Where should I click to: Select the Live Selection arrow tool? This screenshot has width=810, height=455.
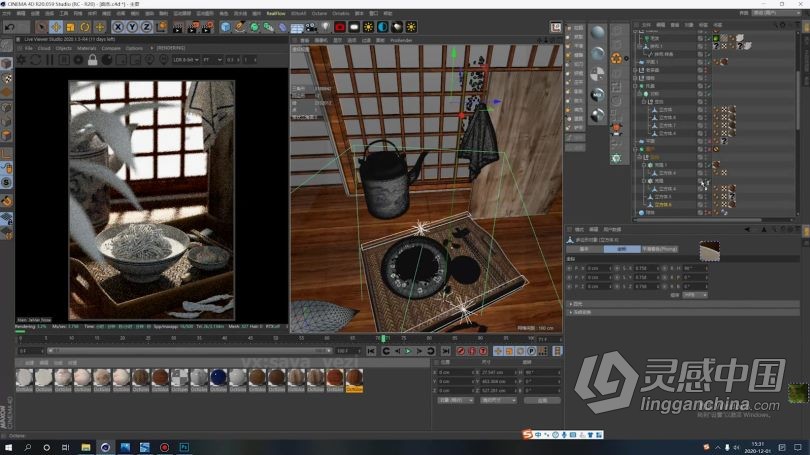[x=42, y=27]
